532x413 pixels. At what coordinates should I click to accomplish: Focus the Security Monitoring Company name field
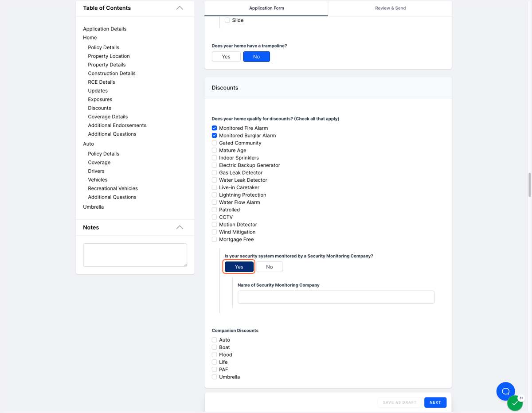point(336,297)
